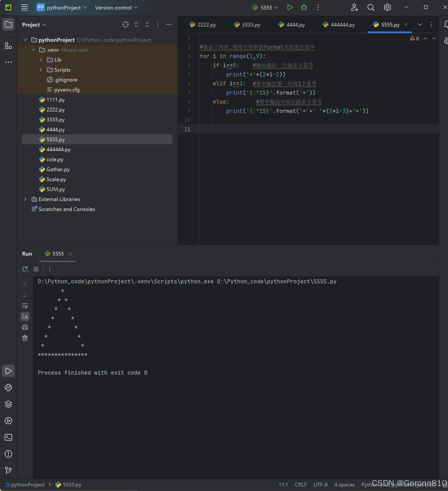Screen dimensions: 448x491
Task: Open IDE settings gear
Action: [x=387, y=8]
